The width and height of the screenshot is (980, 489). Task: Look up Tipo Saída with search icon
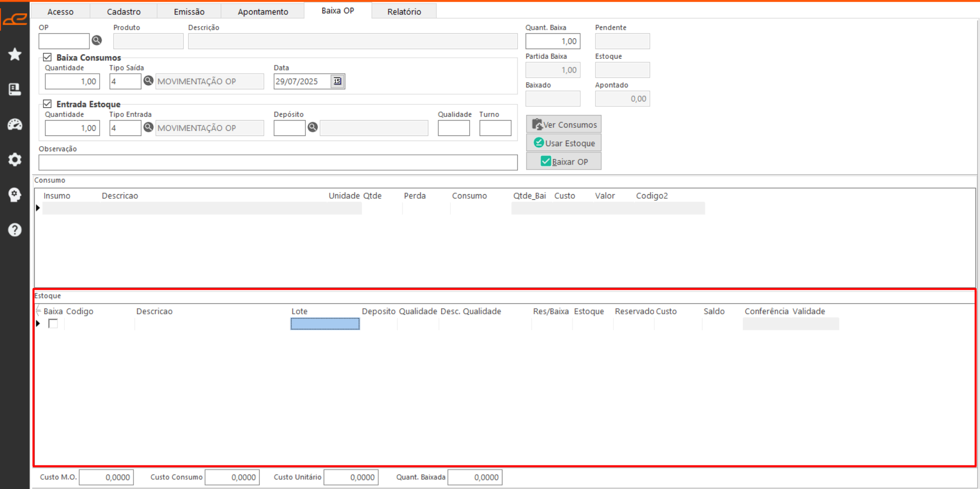click(148, 81)
